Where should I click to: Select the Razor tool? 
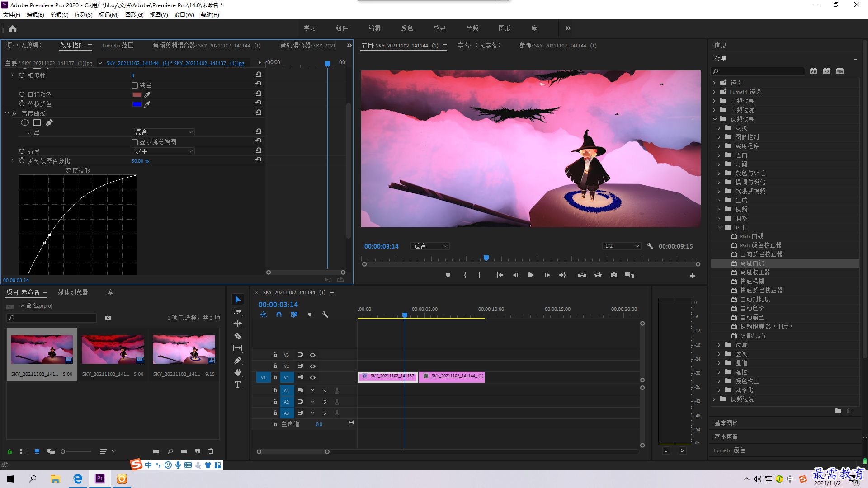238,336
